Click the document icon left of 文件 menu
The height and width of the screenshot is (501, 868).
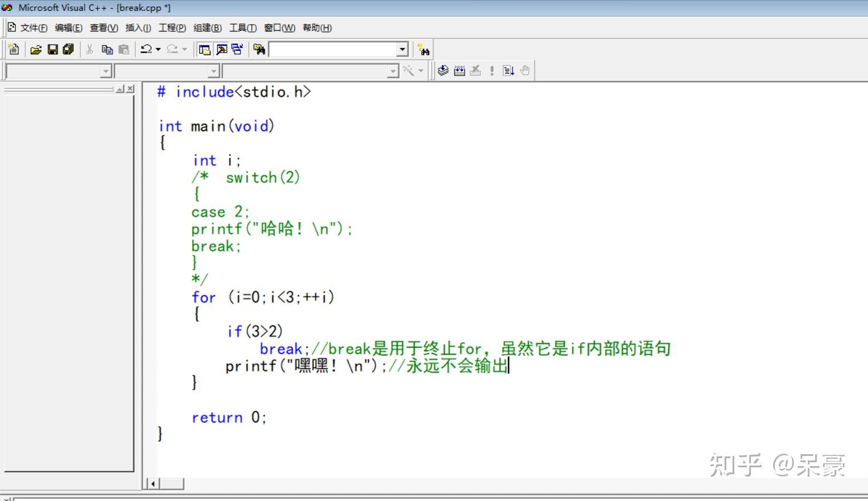pos(11,27)
